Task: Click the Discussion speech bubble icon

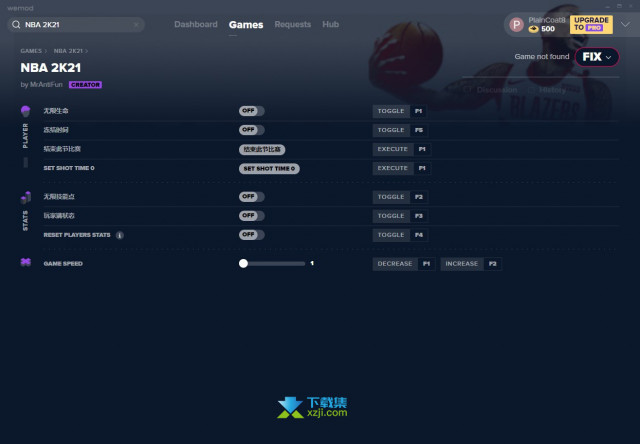Action: (467, 90)
